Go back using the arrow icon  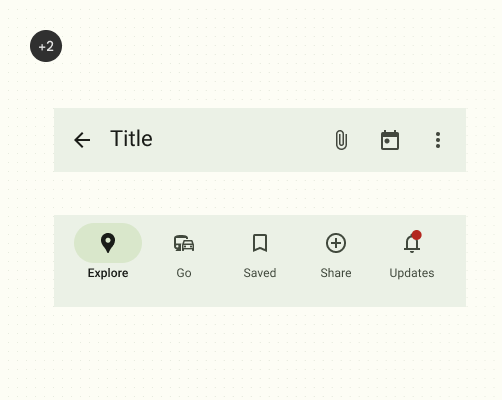click(82, 140)
